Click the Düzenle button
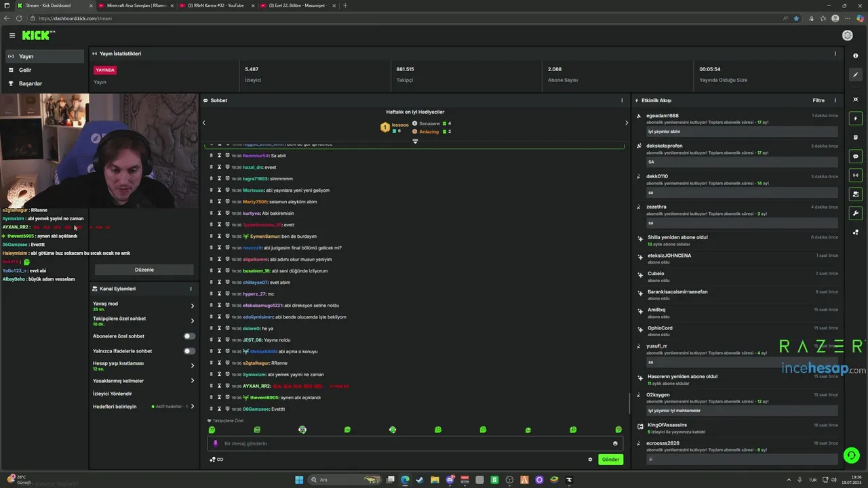Viewport: 868px width, 488px height. click(x=144, y=270)
